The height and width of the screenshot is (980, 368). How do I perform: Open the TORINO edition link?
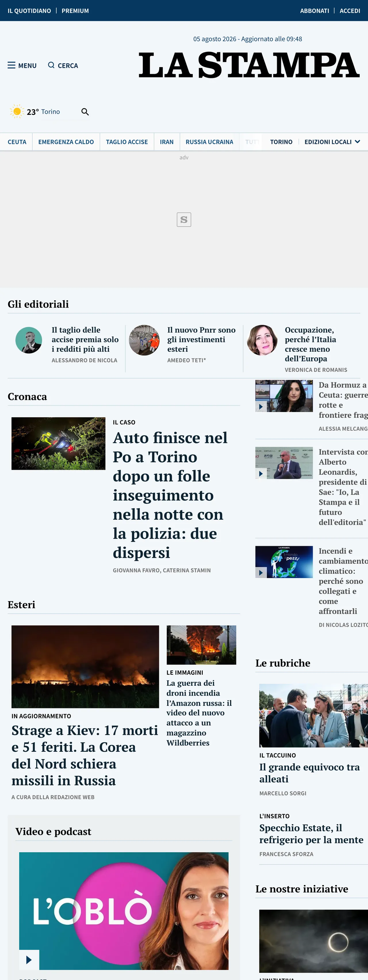tap(281, 142)
